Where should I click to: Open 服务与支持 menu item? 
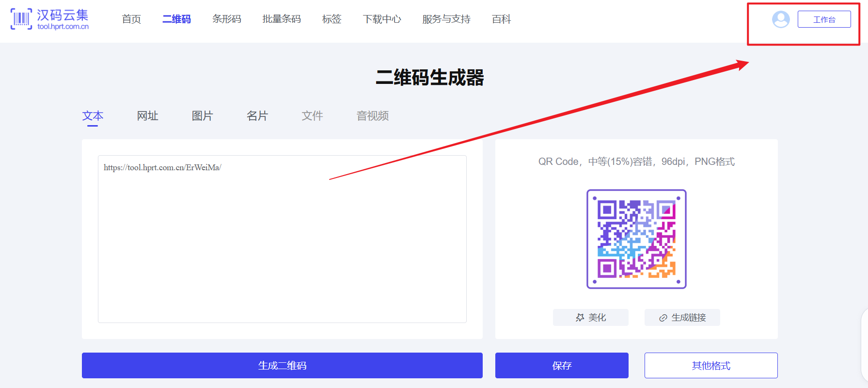click(446, 19)
